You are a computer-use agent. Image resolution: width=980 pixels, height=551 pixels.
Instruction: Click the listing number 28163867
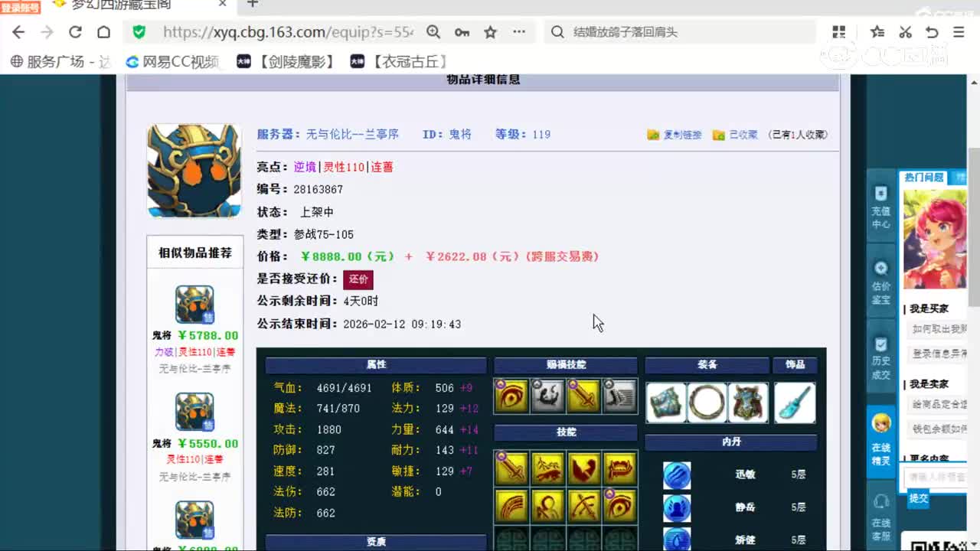[x=318, y=189]
